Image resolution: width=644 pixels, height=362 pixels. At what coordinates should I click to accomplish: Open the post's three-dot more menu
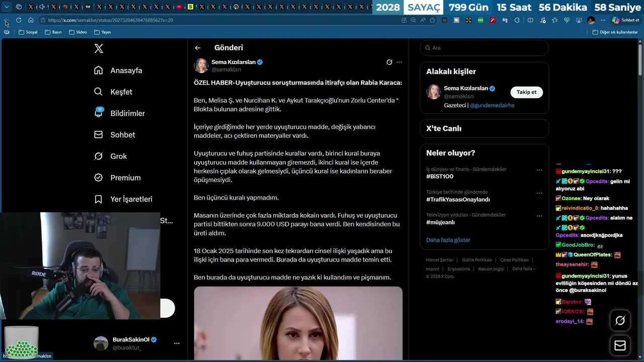pyautogui.click(x=399, y=62)
